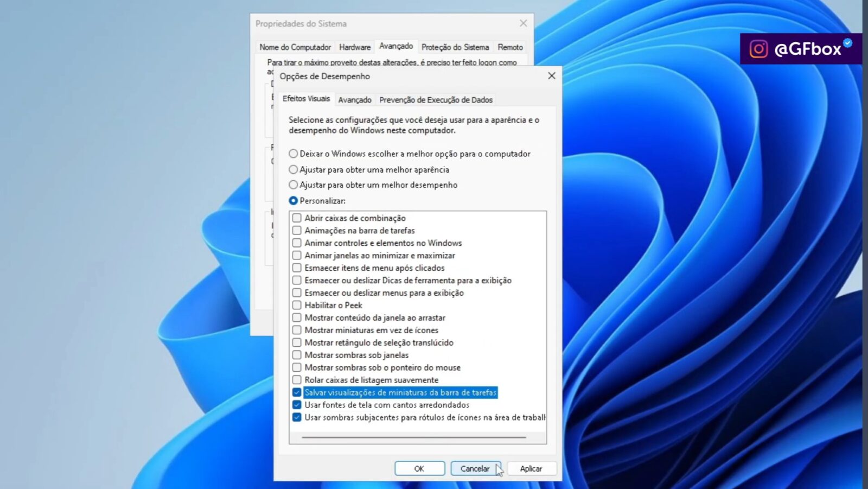Enable 'Habilitar o Peek' option
Viewport: 868px width, 489px height.
point(297,305)
